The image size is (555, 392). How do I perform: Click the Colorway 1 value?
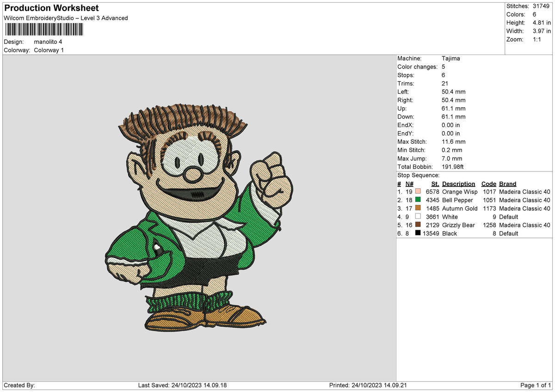tap(49, 50)
